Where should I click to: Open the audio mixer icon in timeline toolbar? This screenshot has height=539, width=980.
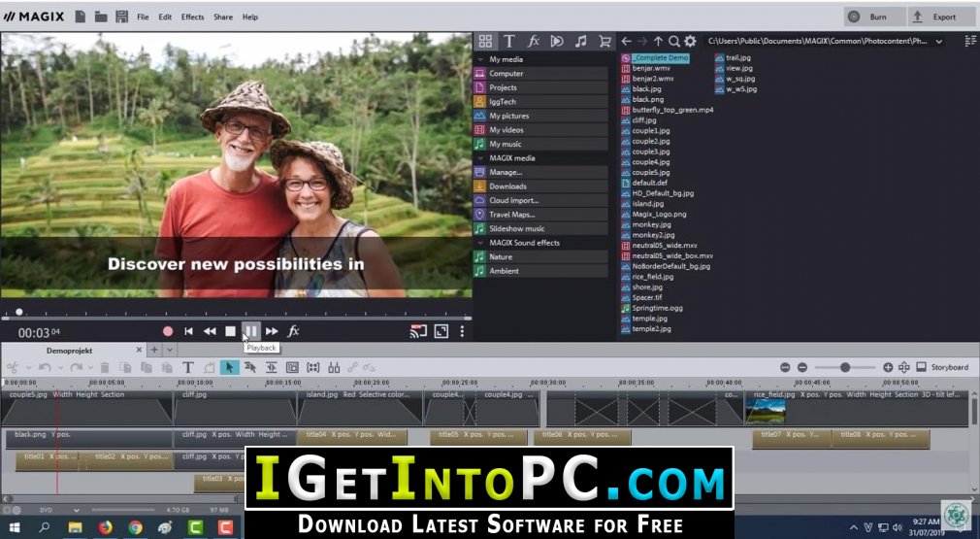(334, 368)
